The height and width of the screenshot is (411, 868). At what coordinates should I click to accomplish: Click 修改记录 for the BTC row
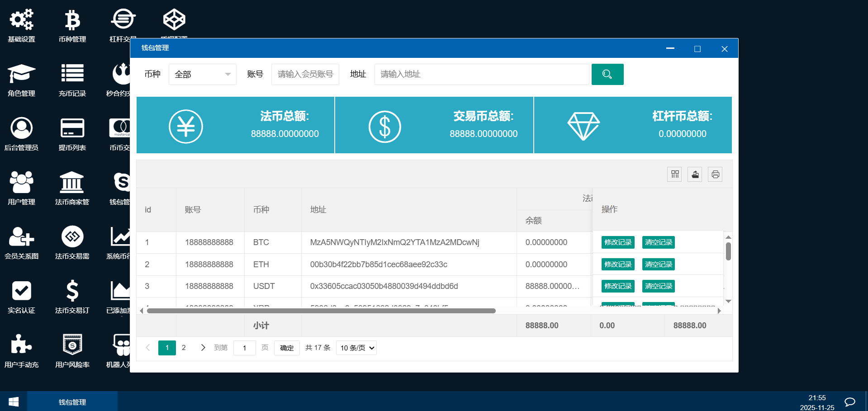pos(618,242)
